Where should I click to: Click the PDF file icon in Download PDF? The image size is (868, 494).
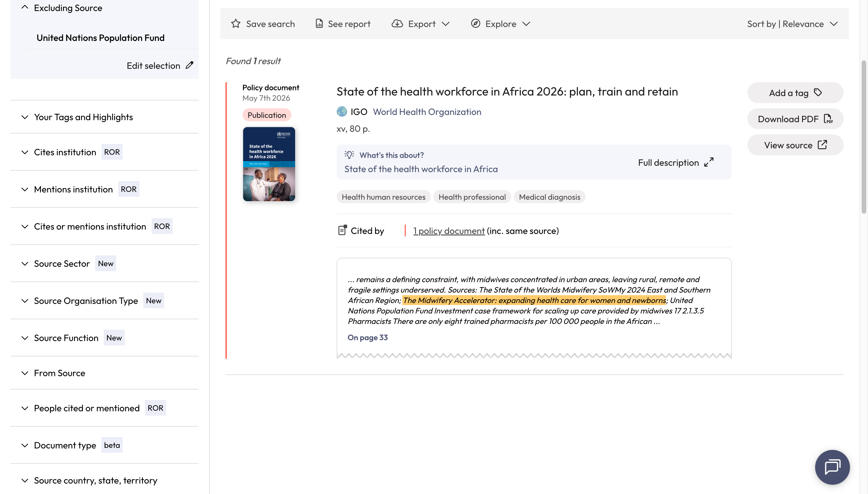(828, 119)
